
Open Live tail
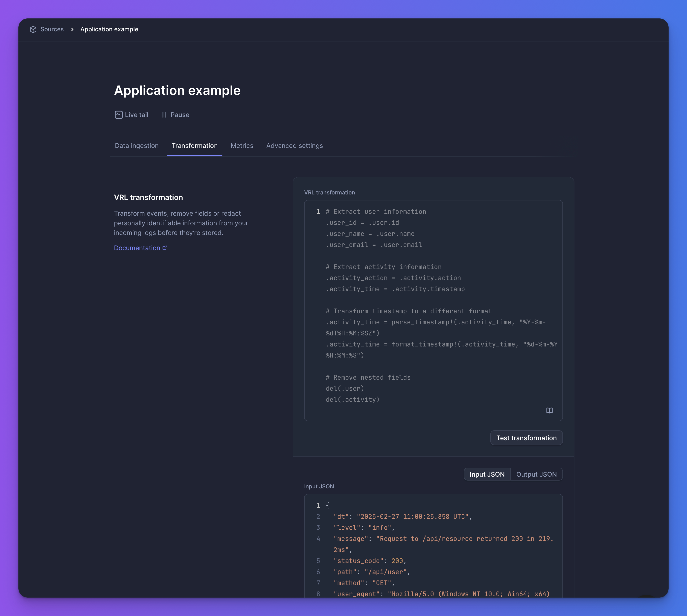point(132,115)
